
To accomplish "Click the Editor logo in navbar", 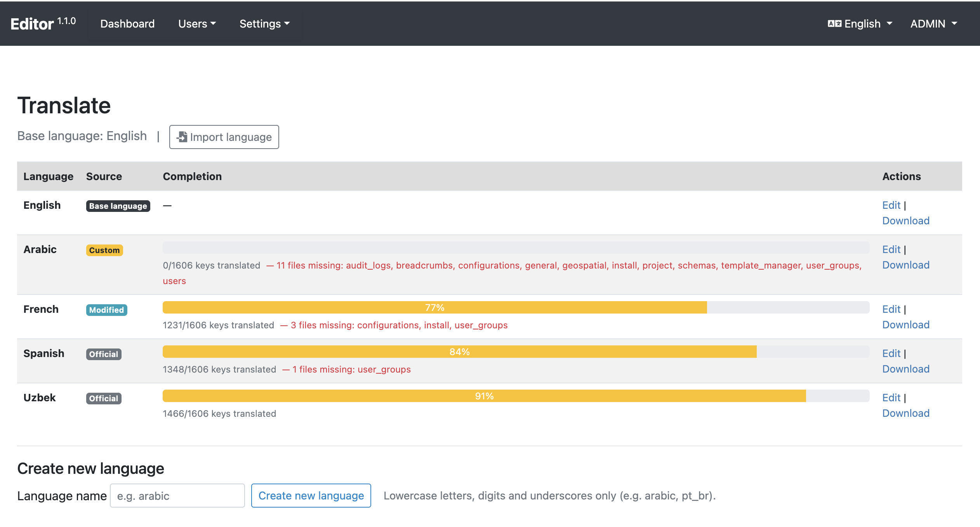I will coord(32,24).
